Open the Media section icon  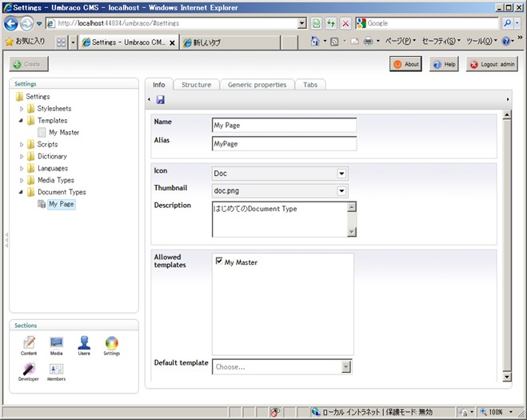coord(56,346)
